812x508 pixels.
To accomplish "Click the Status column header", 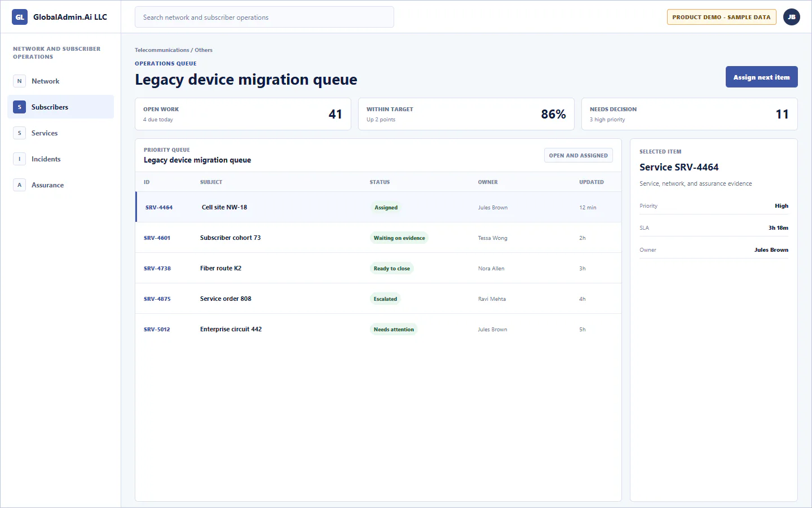I will (x=380, y=182).
